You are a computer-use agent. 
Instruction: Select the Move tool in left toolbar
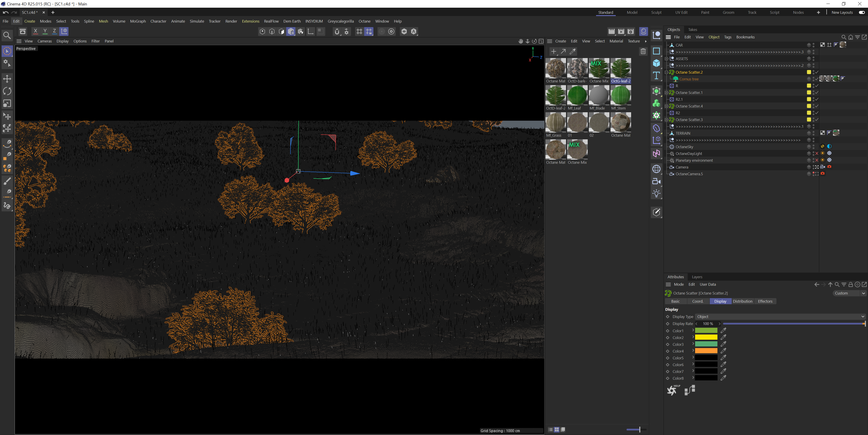click(7, 79)
